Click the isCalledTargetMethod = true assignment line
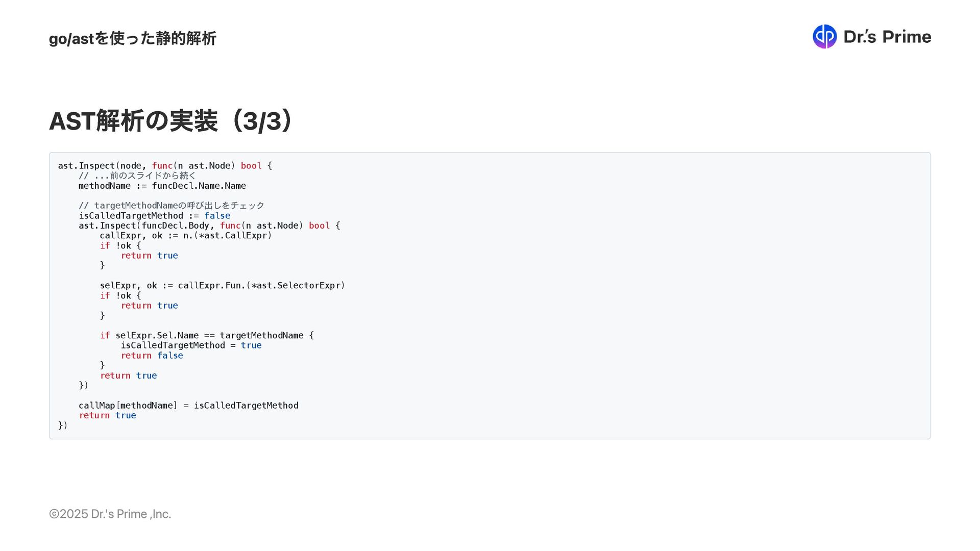Screen dimensions: 980x551 (x=191, y=345)
